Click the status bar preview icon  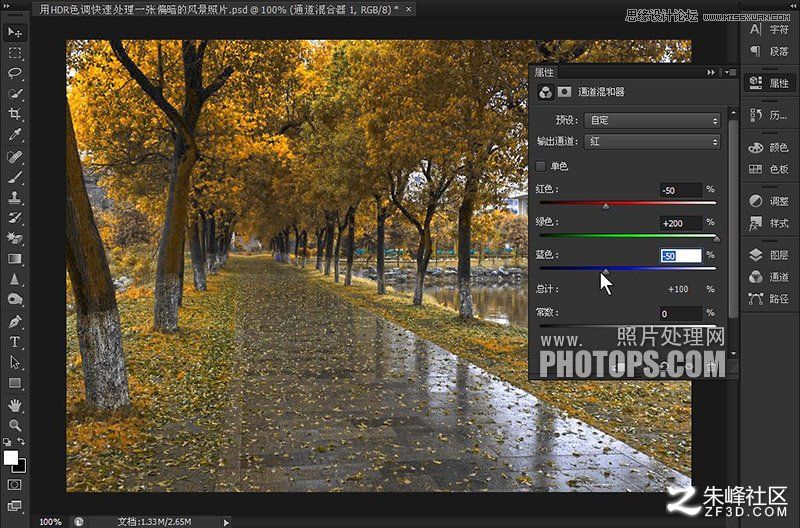[79, 521]
